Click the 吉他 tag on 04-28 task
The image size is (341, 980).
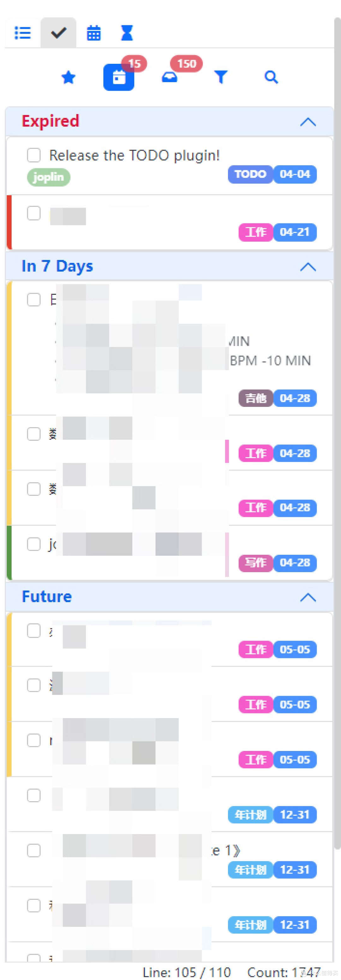point(256,398)
